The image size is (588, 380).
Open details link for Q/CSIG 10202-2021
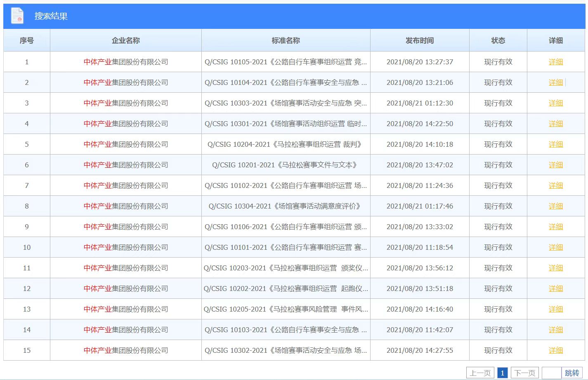556,289
